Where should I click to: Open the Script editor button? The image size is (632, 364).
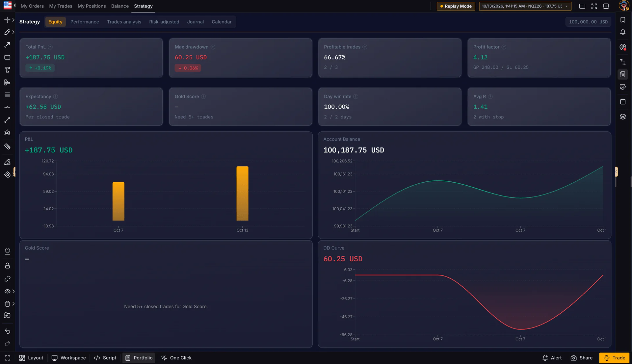[105, 358]
